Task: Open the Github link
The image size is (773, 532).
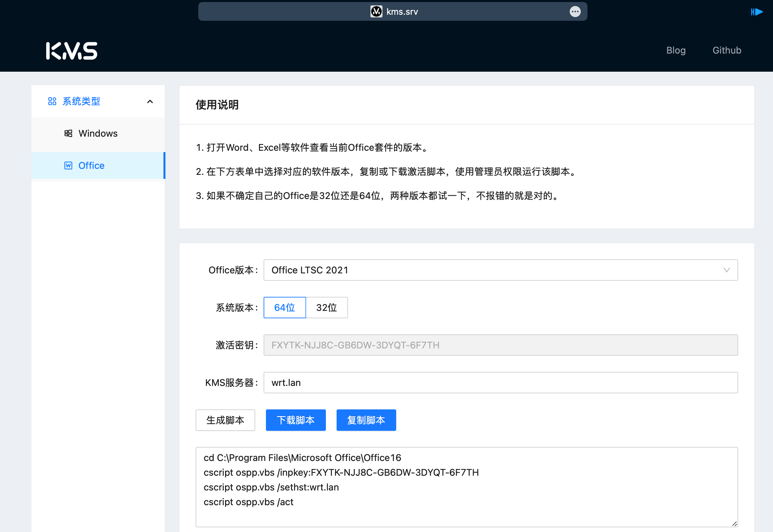Action: pyautogui.click(x=726, y=50)
